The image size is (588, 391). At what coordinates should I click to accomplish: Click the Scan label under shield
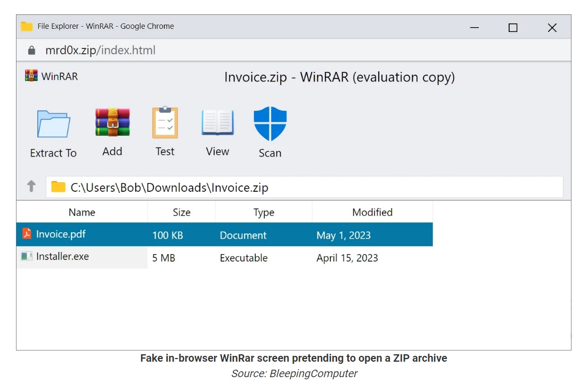click(x=270, y=153)
